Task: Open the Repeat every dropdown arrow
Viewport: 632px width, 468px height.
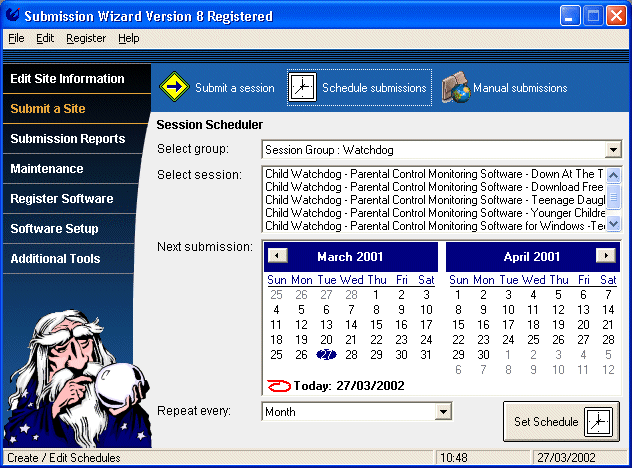Action: (443, 412)
